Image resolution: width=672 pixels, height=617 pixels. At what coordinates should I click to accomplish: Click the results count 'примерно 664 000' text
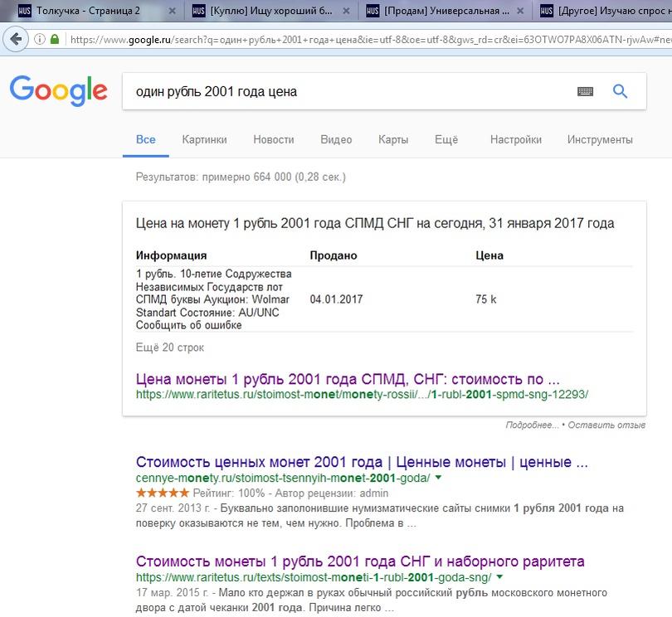246,177
